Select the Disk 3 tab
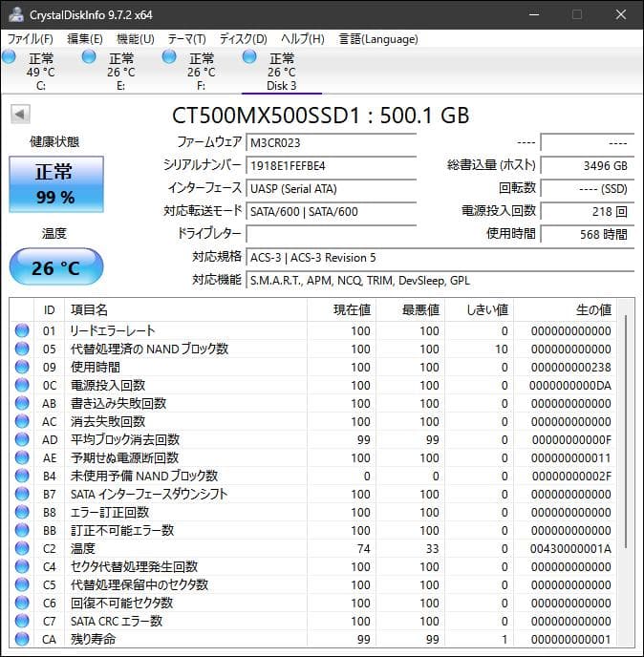This screenshot has height=657, width=644. pos(281,71)
